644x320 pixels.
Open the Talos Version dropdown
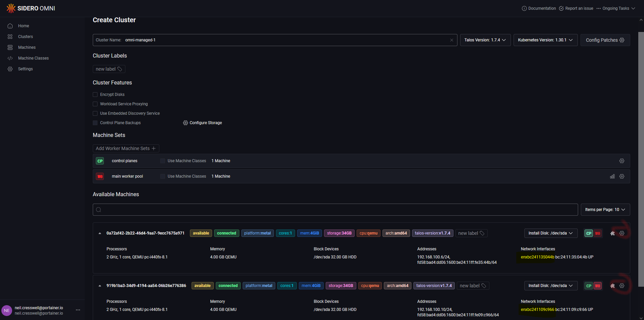pos(485,40)
